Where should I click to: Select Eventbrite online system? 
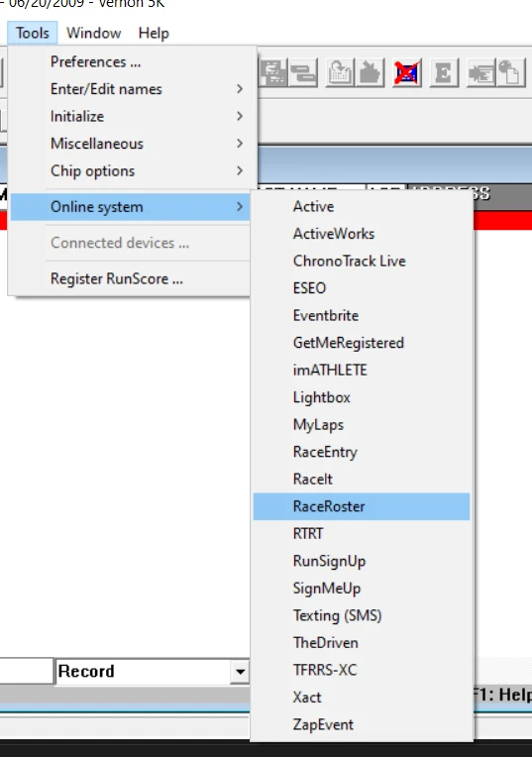point(362,315)
